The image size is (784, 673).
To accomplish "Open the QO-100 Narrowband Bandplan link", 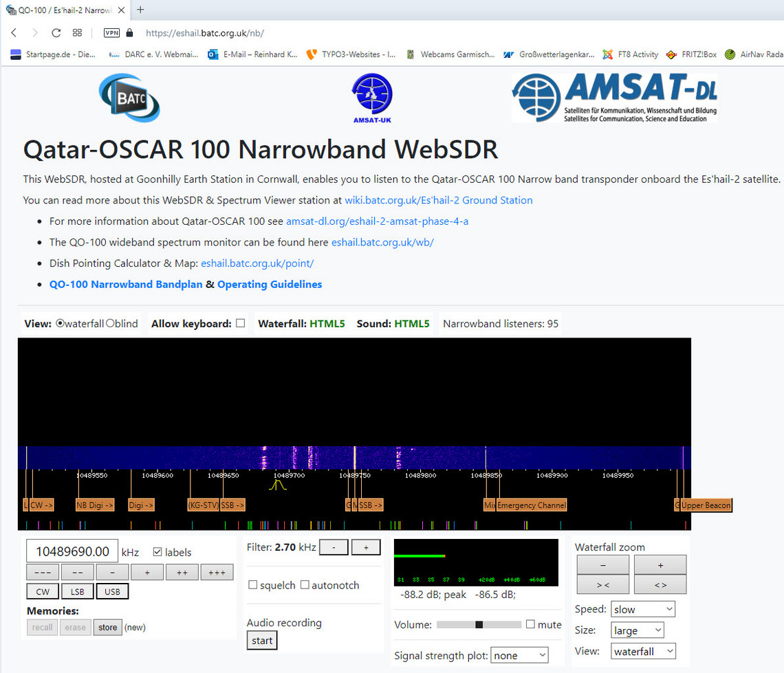I will 126,285.
